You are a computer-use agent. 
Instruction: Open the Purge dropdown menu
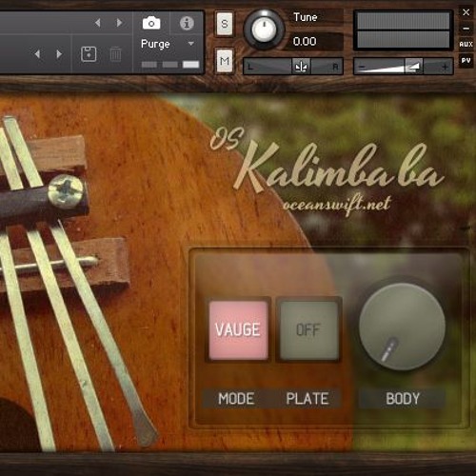click(x=169, y=44)
